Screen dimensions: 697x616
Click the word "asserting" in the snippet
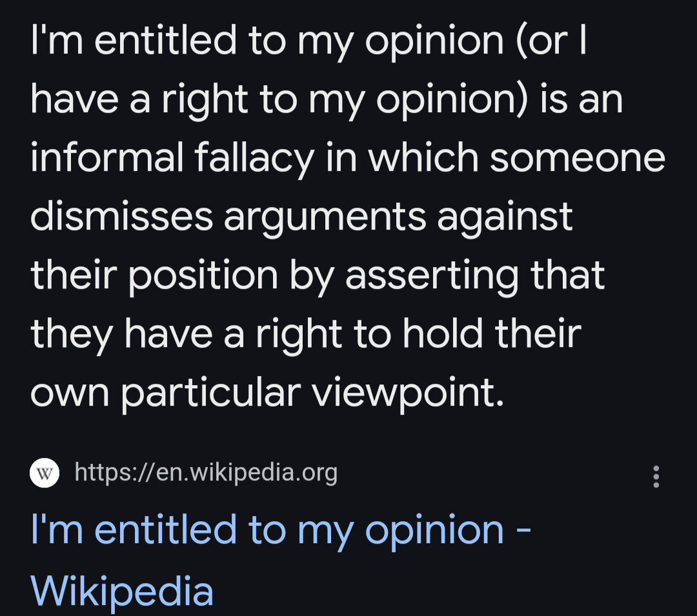(x=432, y=276)
